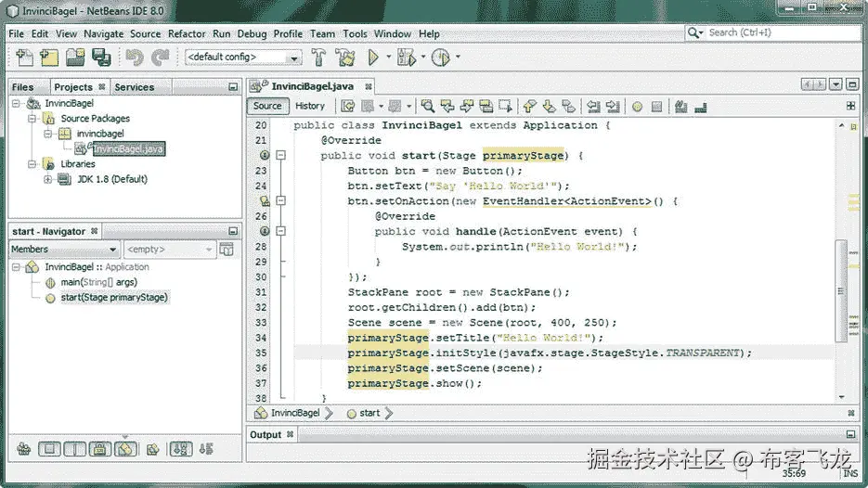
Task: Toggle Show Fields button in Navigator
Action: [x=49, y=449]
